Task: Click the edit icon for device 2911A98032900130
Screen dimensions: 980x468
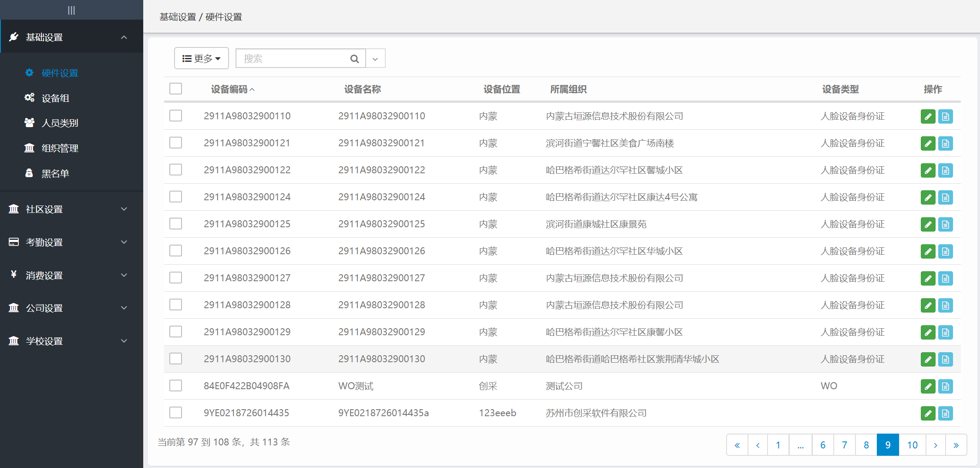Action: click(x=928, y=359)
